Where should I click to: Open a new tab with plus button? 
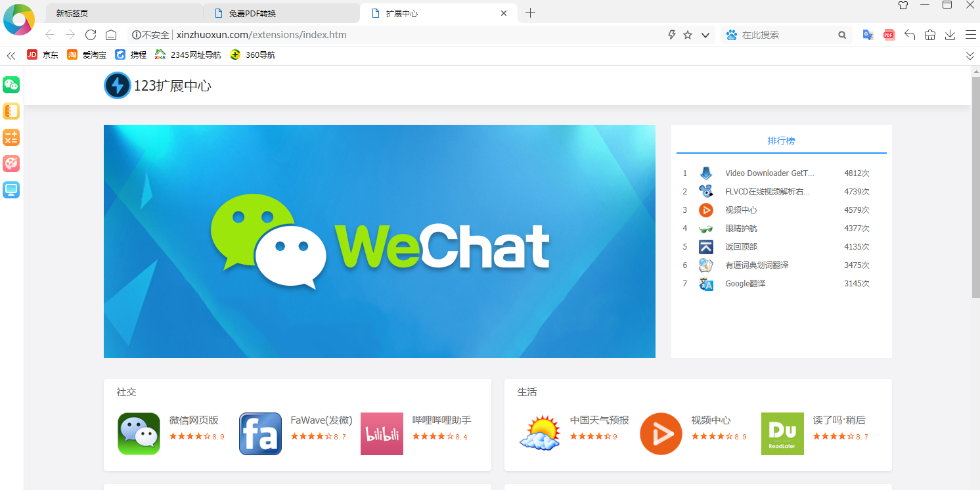[531, 13]
